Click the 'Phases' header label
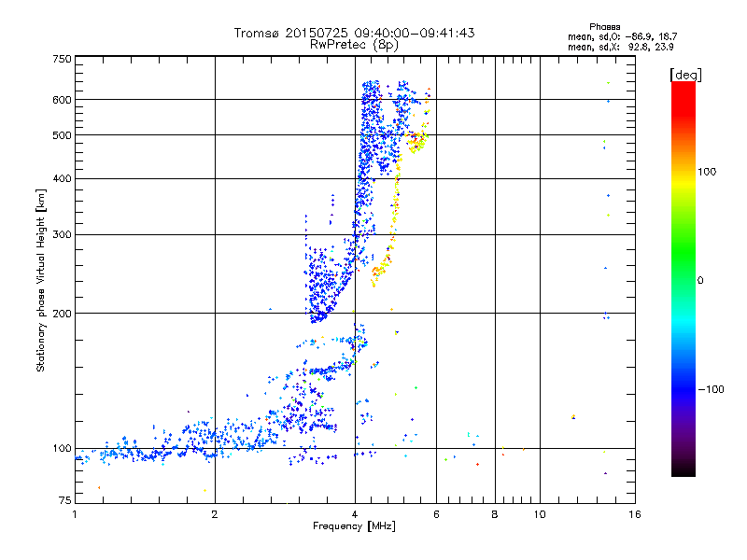This screenshot has height=560, width=747. point(604,27)
